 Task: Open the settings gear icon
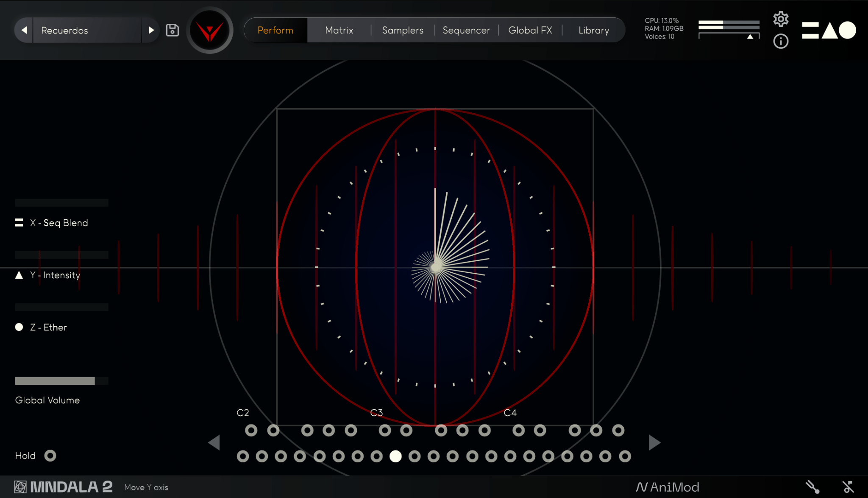(781, 19)
